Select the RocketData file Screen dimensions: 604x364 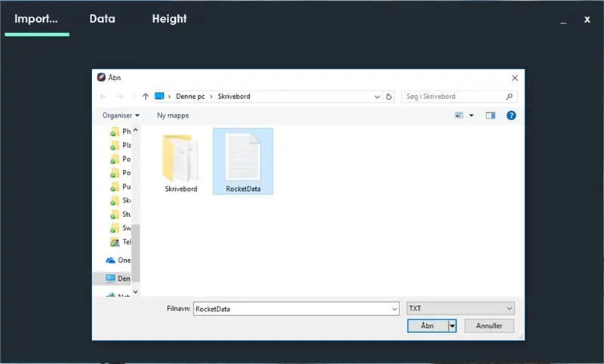243,162
